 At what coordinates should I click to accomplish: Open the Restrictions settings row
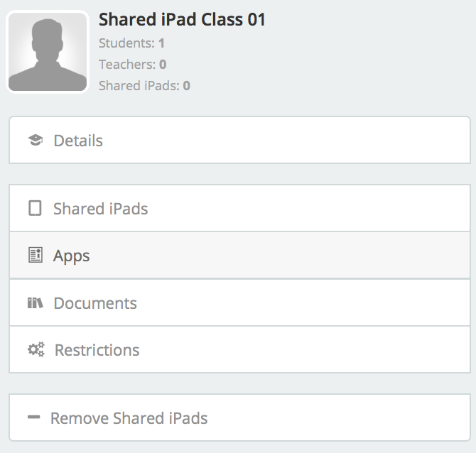pyautogui.click(x=240, y=349)
